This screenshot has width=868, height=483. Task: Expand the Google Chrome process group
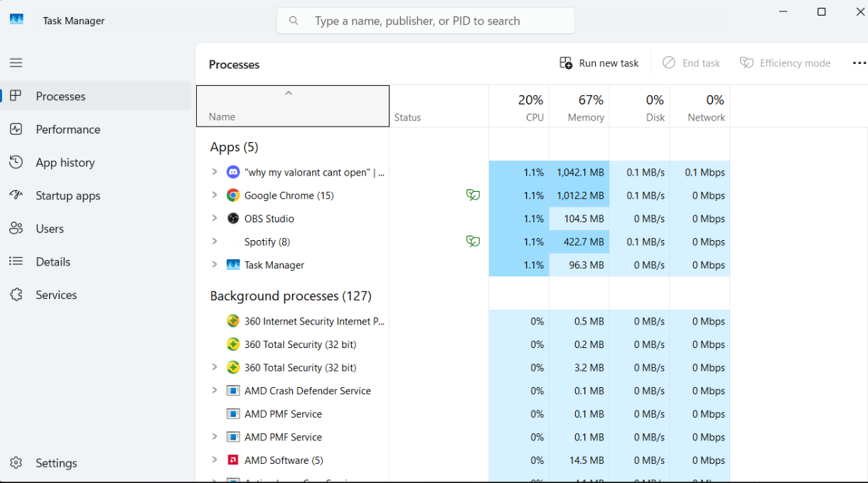tap(214, 195)
